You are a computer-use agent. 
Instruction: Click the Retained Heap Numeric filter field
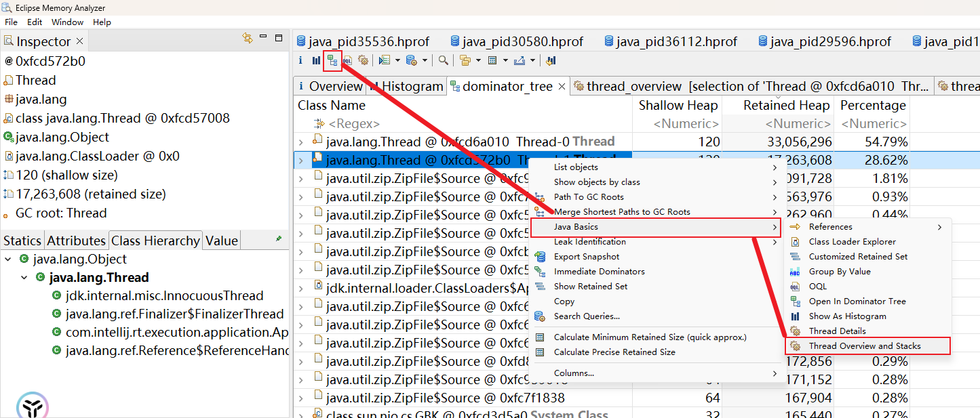click(x=778, y=124)
